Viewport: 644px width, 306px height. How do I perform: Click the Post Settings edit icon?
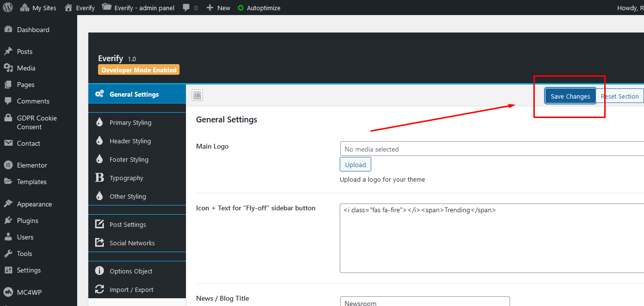99,224
